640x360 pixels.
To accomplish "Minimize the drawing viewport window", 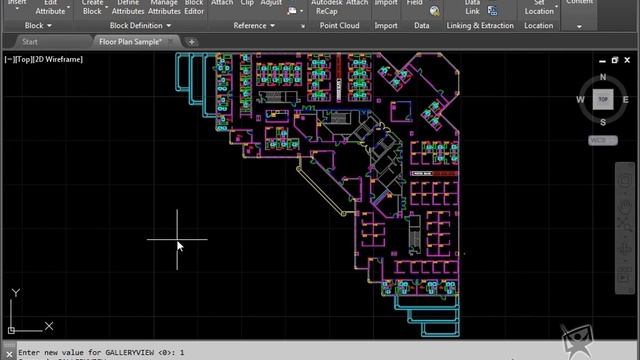I will pos(602,61).
